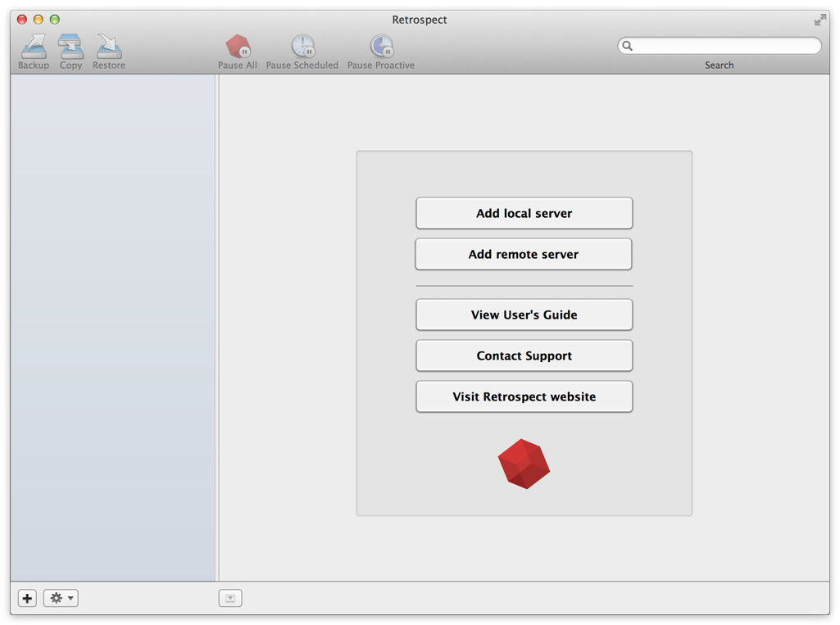Image resolution: width=840 pixels, height=625 pixels.
Task: Close the Retrospect window with red button
Action: point(22,20)
